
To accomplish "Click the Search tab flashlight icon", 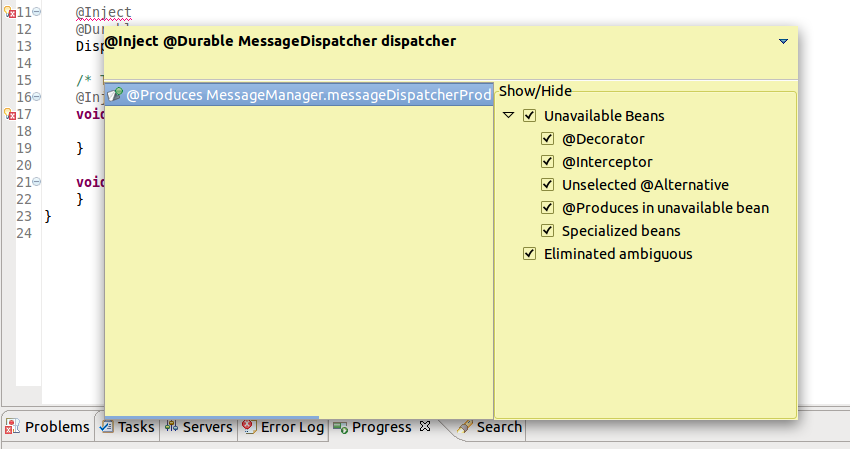I will (x=465, y=426).
